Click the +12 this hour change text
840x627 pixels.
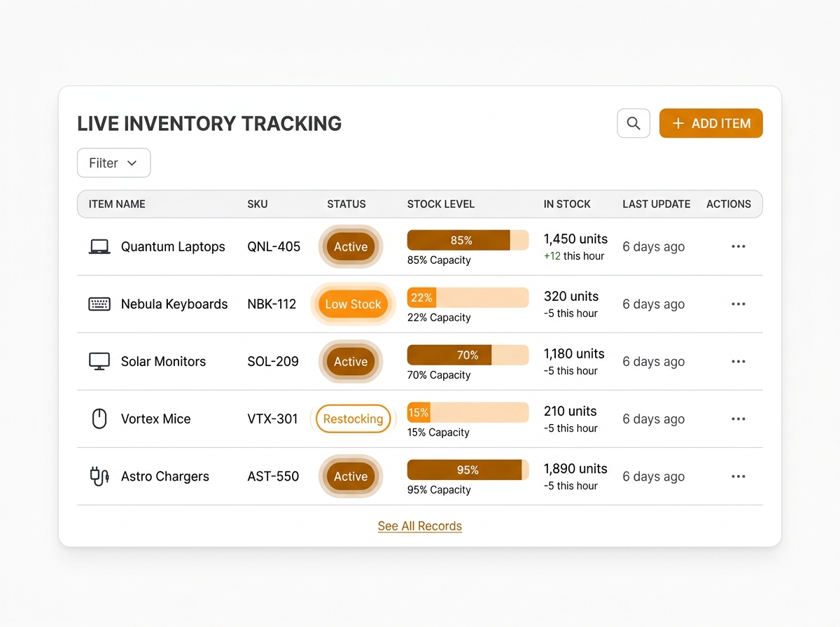click(574, 256)
